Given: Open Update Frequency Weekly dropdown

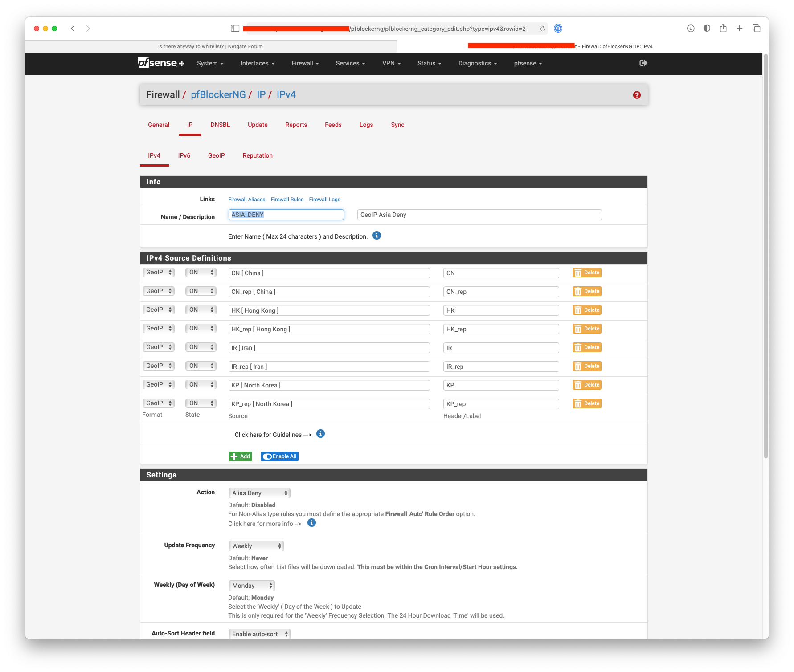Looking at the screenshot, I should click(256, 546).
